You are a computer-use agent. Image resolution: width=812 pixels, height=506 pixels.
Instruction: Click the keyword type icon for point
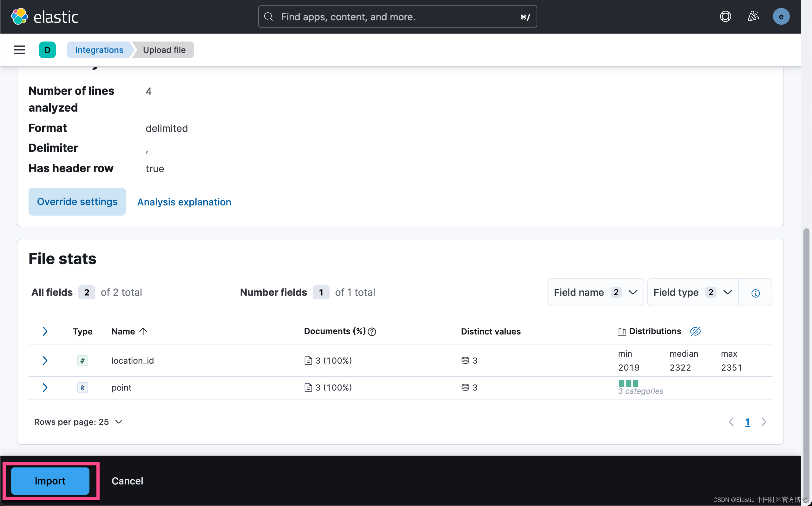click(82, 387)
